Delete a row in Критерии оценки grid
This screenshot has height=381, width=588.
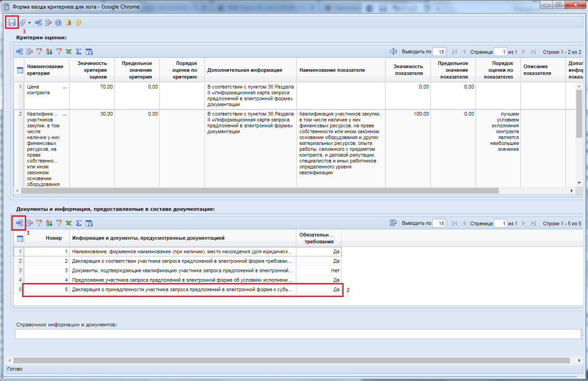click(29, 51)
